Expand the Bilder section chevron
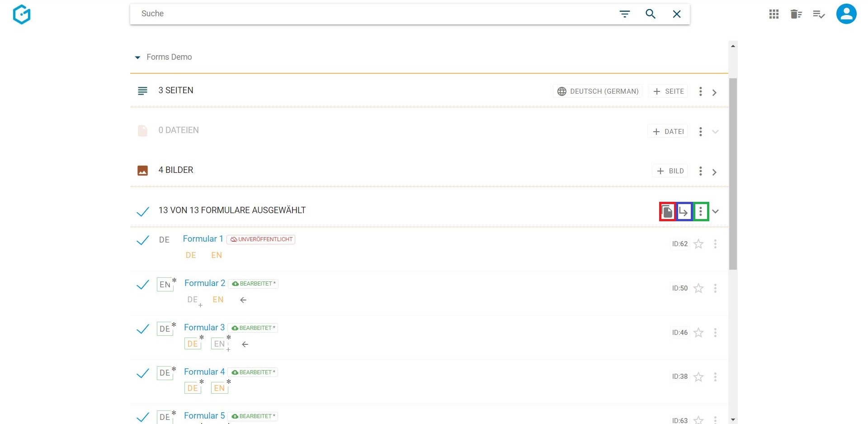 [715, 172]
